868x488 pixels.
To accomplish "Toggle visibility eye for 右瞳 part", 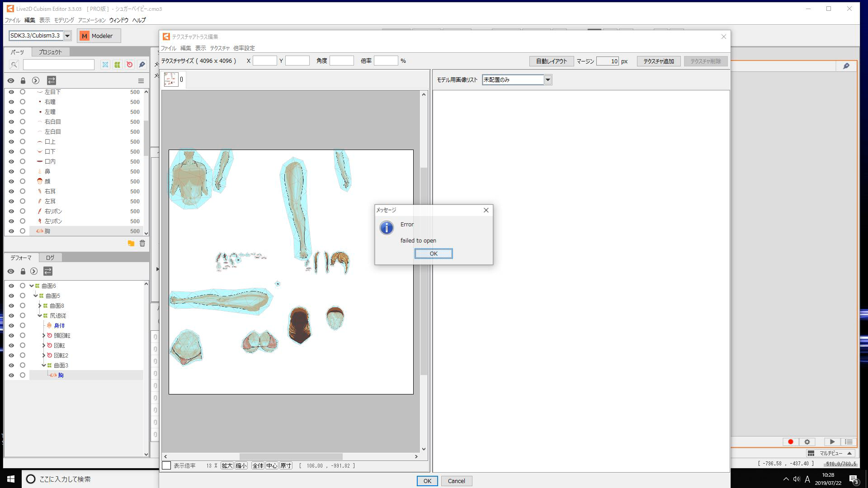I will 11,102.
